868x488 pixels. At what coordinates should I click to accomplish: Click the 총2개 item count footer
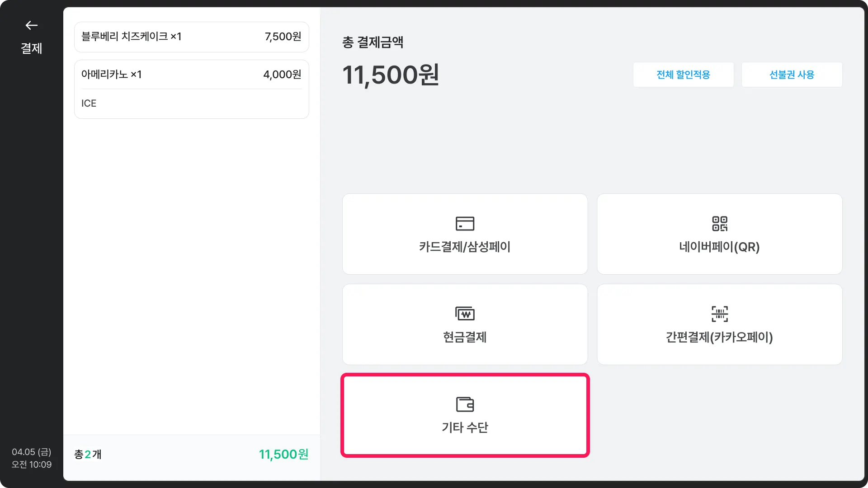click(x=88, y=454)
